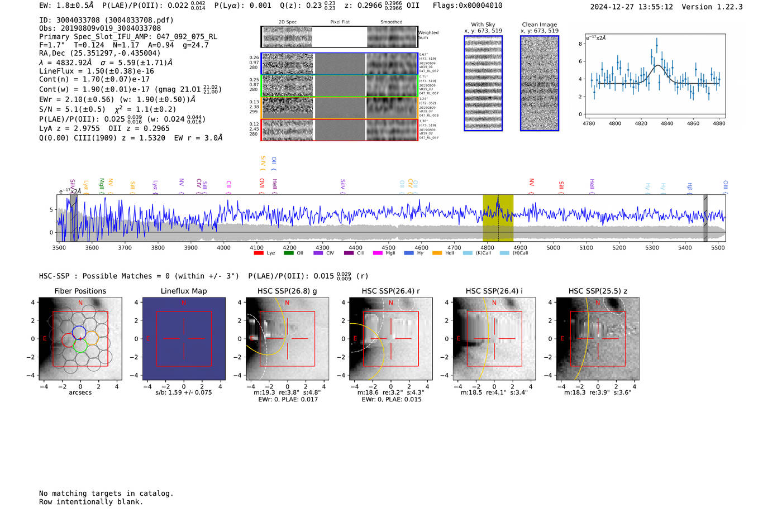Click the 'ID: 3004033708 (3004033708.pdf)' text

106,20
